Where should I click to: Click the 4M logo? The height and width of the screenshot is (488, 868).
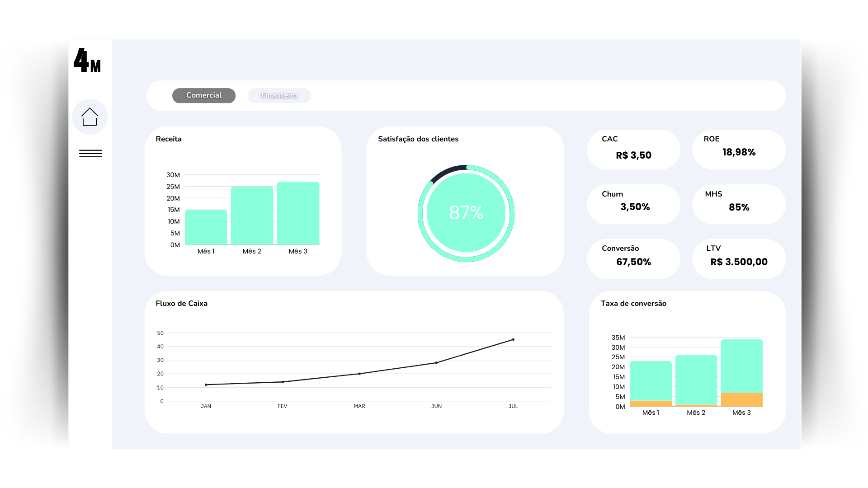(87, 61)
